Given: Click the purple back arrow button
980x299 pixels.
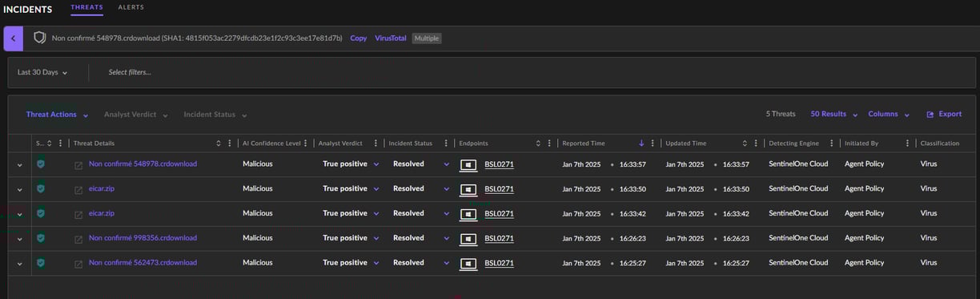Looking at the screenshot, I should pyautogui.click(x=14, y=38).
